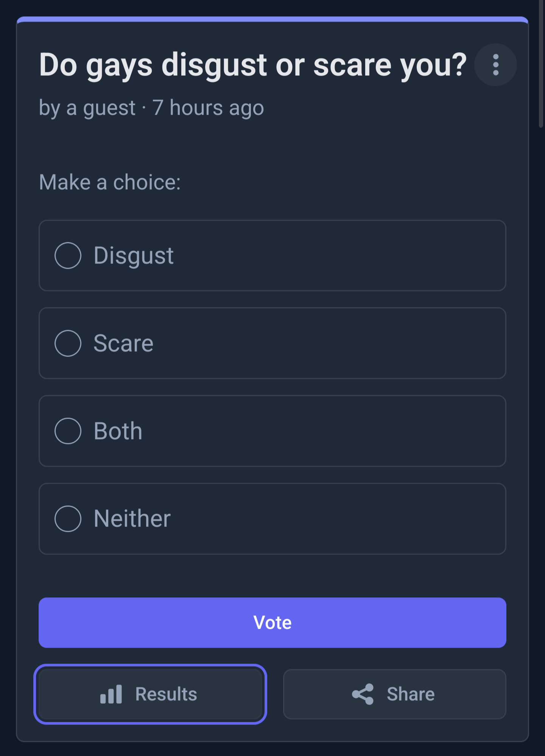View poll results via Results label
545x756 pixels.
(x=166, y=694)
